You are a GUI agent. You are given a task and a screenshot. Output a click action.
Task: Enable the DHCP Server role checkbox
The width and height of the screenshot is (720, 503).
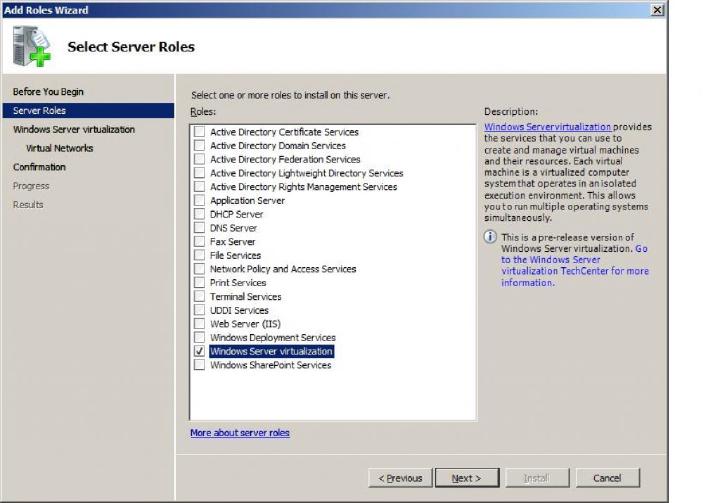(x=199, y=214)
